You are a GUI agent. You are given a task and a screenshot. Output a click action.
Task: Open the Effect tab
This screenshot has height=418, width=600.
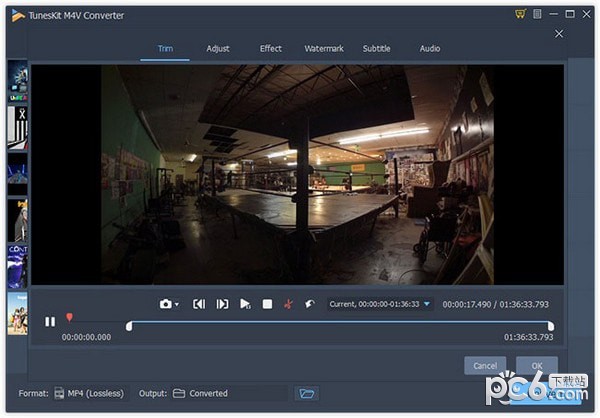point(271,49)
